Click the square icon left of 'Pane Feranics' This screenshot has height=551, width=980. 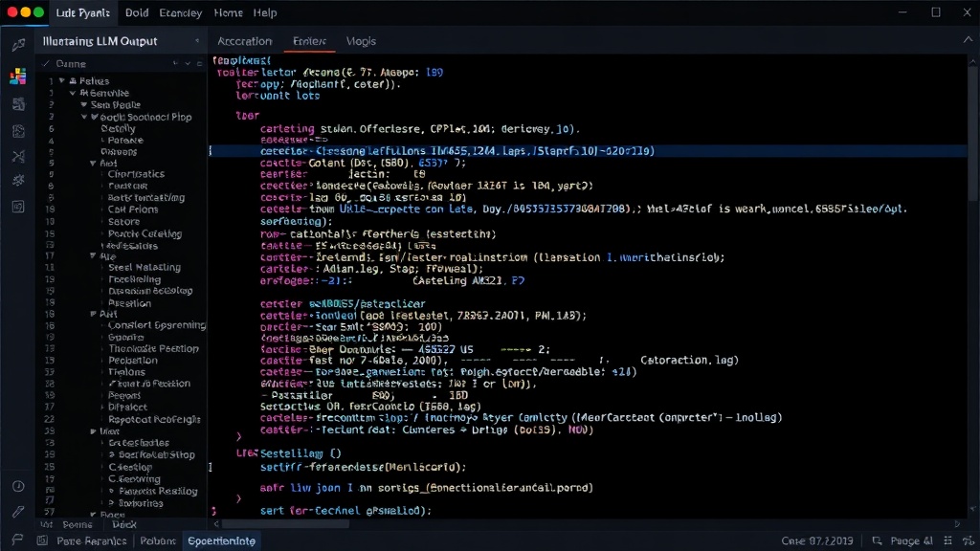(42, 540)
